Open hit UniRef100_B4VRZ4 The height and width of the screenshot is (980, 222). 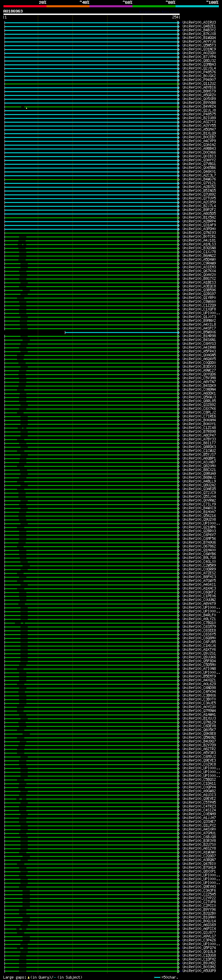(199, 106)
